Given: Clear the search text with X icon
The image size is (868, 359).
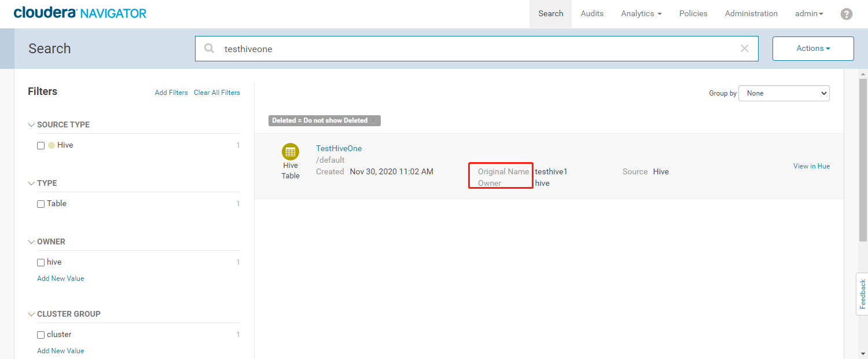Looking at the screenshot, I should click(x=745, y=49).
